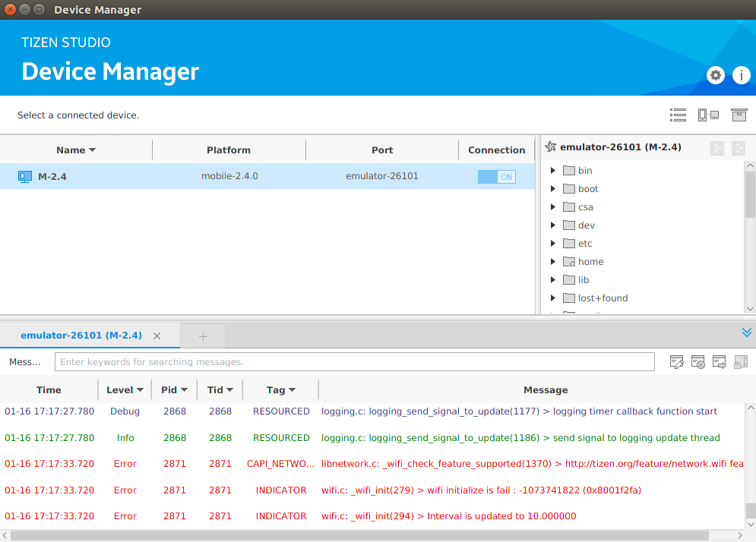The width and height of the screenshot is (756, 542).
Task: Click the log message search field
Action: click(x=354, y=362)
